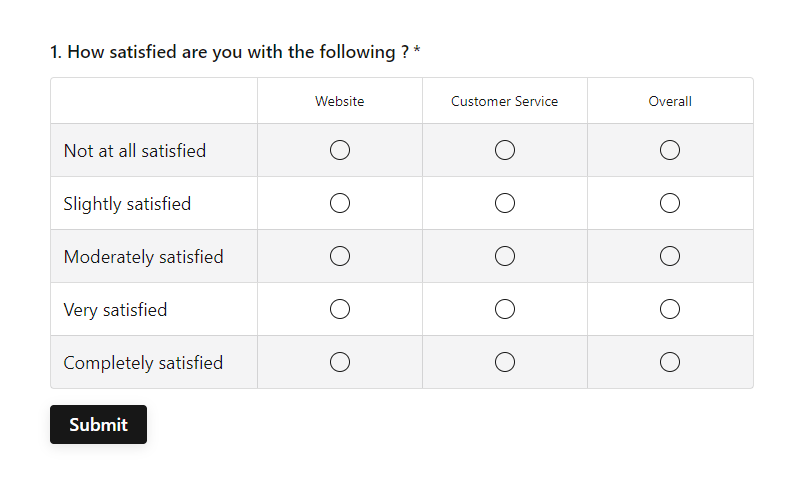803x478 pixels.
Task: Click the Website column header
Action: [340, 101]
